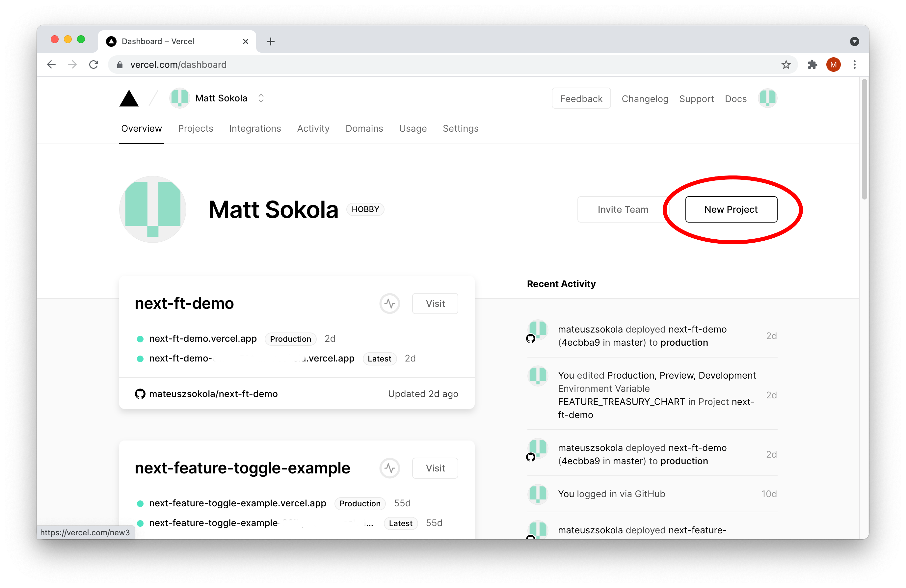Switch to the Projects tab

point(195,129)
